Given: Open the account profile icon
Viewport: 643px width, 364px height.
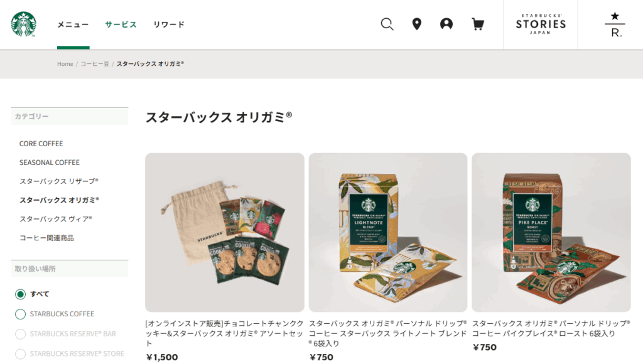Looking at the screenshot, I should 446,24.
